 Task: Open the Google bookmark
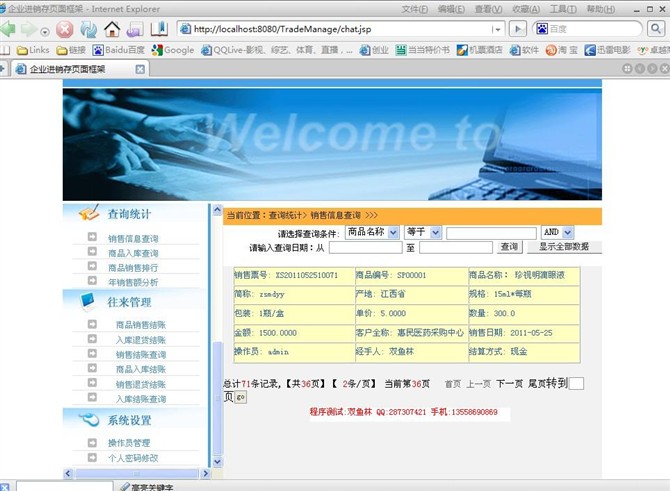click(173, 50)
